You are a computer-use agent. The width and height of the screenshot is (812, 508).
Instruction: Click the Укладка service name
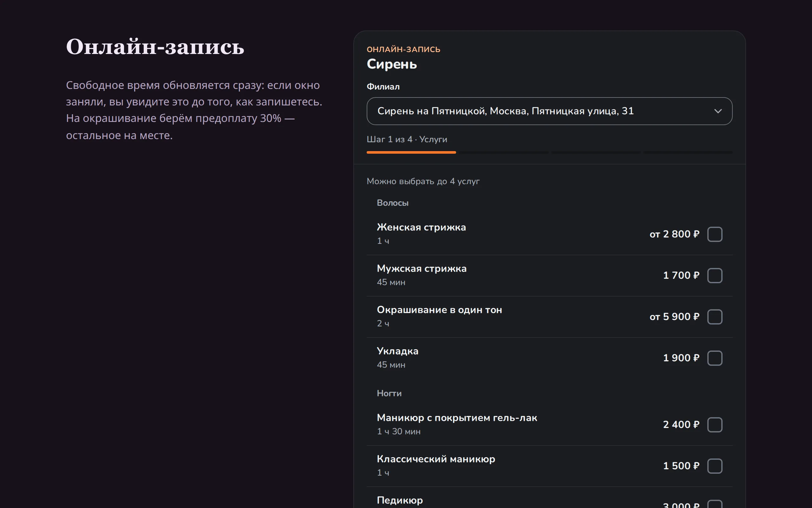(398, 351)
